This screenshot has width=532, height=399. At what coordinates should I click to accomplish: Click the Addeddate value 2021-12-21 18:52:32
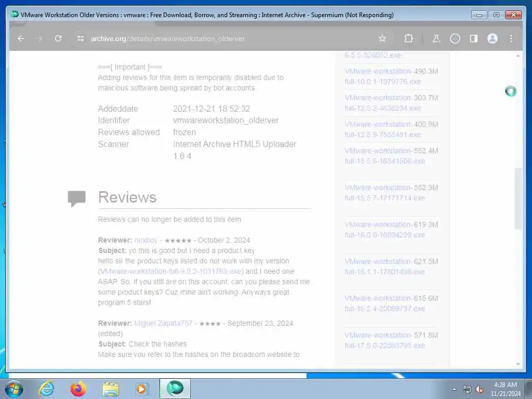coord(211,109)
